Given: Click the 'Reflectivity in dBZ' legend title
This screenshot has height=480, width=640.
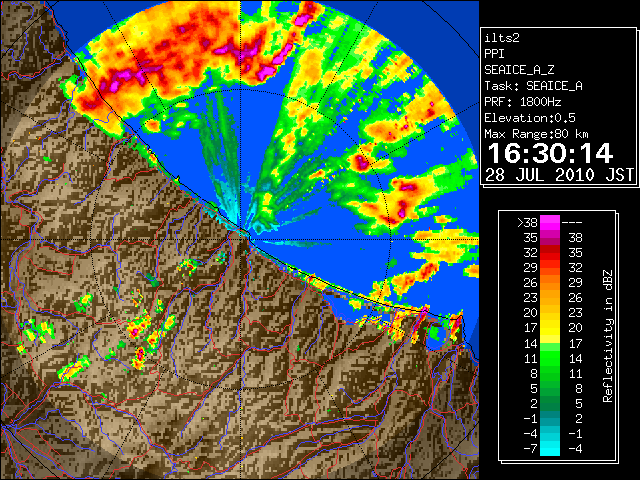Looking at the screenshot, I should (607, 336).
